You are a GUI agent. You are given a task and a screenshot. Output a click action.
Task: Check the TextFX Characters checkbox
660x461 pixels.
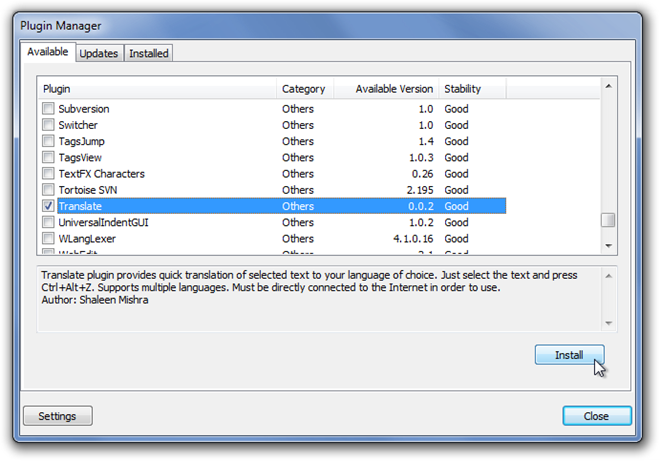pyautogui.click(x=48, y=173)
